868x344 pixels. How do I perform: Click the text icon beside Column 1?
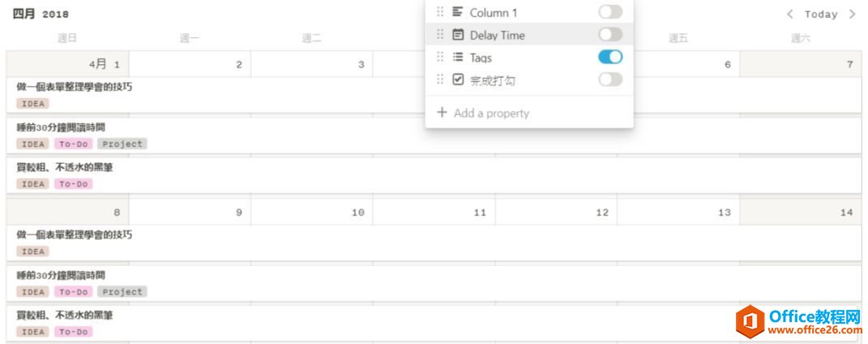point(458,12)
